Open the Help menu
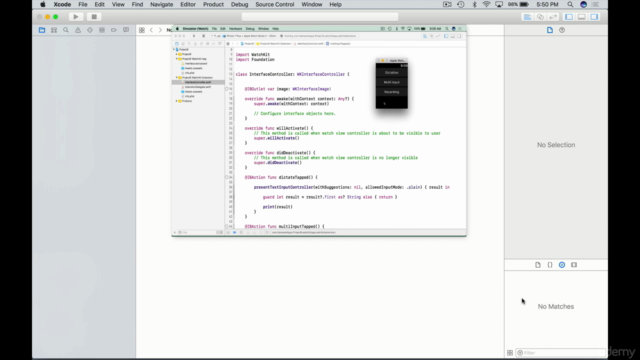Image resolution: width=640 pixels, height=360 pixels. (336, 4)
